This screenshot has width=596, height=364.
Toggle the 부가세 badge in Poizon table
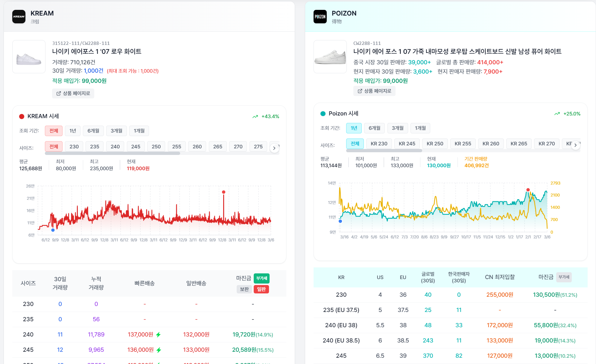click(564, 277)
